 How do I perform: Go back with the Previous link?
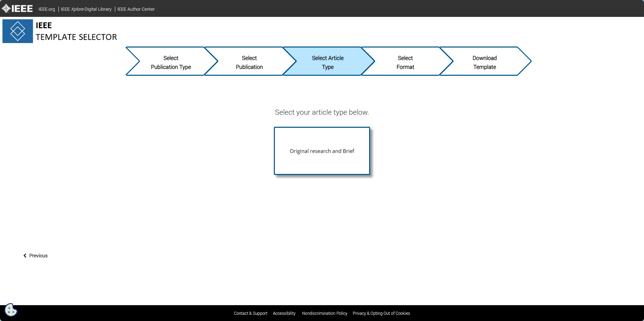pyautogui.click(x=35, y=256)
